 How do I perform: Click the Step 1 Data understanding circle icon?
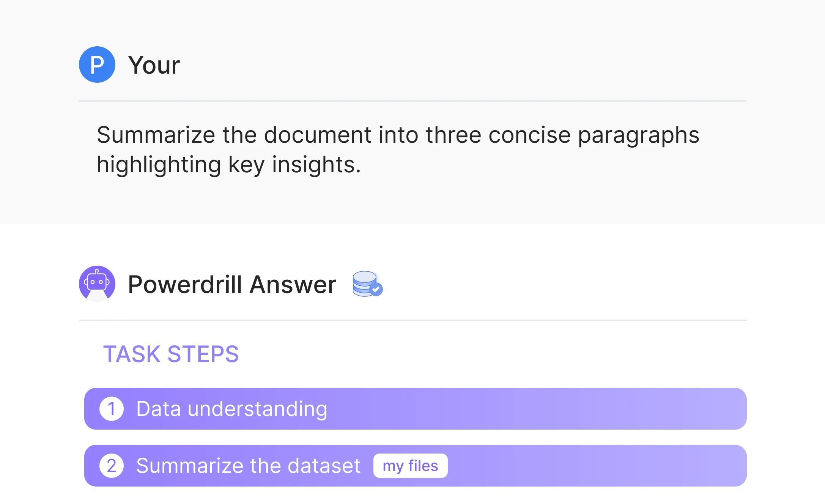tap(112, 408)
